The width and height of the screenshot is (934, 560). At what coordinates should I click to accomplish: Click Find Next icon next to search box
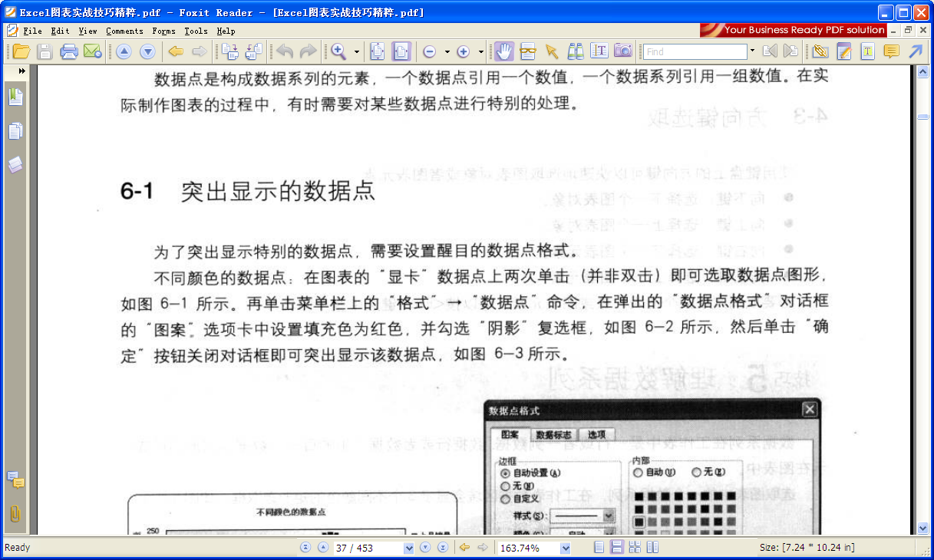(x=790, y=51)
